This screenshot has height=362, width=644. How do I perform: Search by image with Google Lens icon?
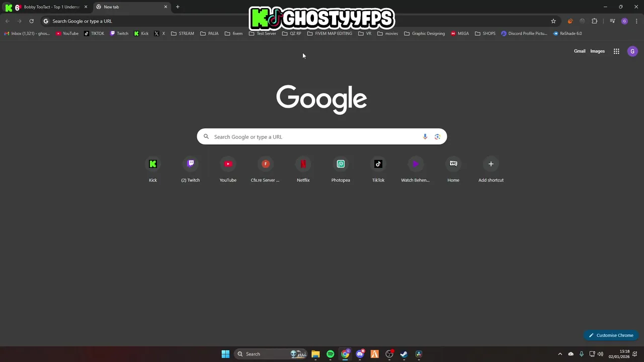(x=437, y=137)
